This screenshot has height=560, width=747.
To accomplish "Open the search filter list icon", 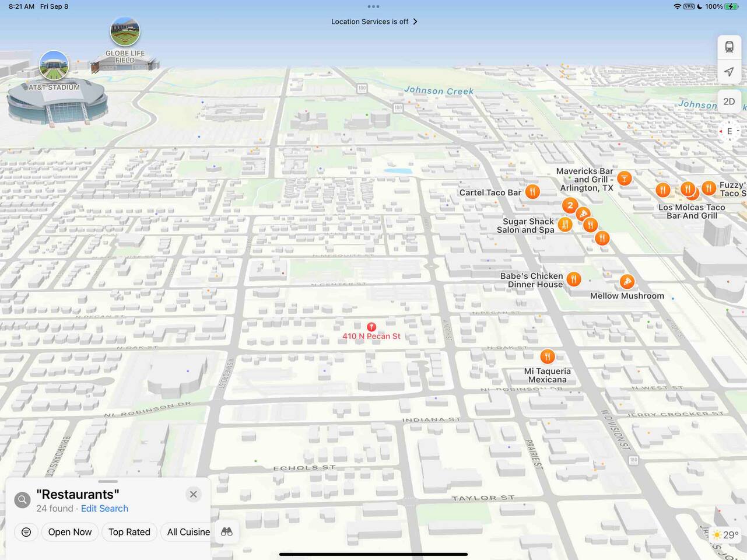I will click(26, 532).
